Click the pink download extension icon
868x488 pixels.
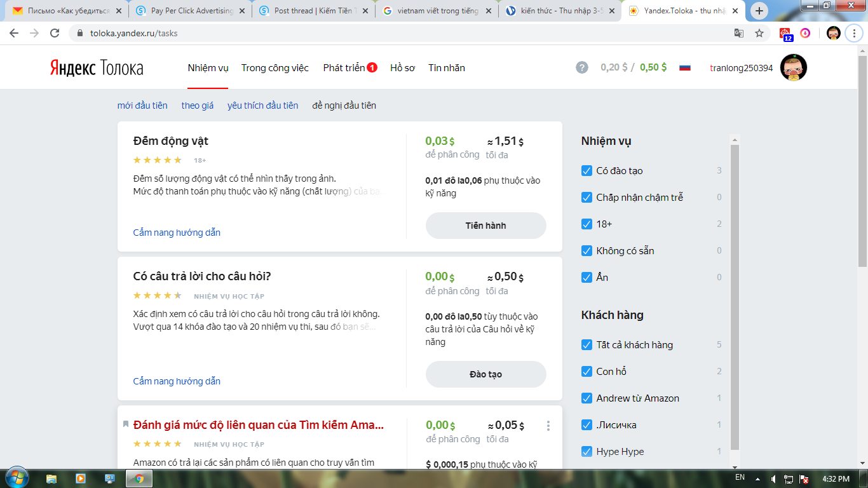[x=805, y=33]
